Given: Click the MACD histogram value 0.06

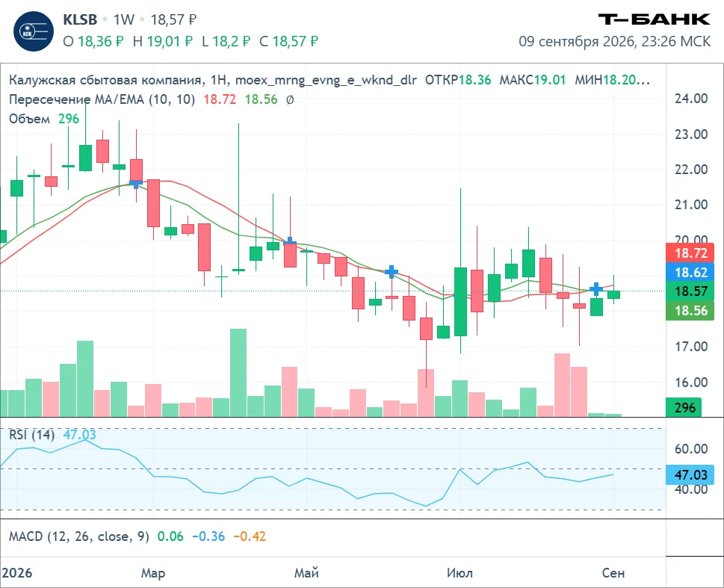Looking at the screenshot, I should (170, 536).
